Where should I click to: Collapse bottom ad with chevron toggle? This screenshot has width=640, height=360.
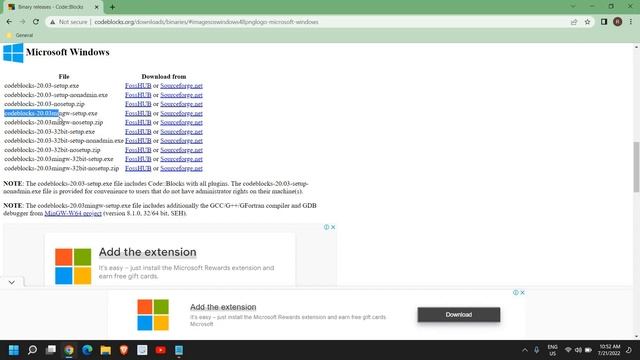pos(11,282)
